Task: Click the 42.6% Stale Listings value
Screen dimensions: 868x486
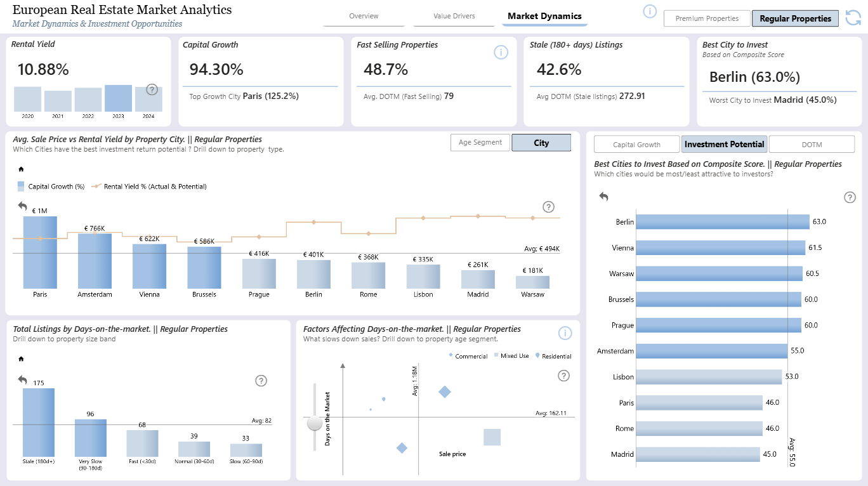Action: tap(559, 69)
